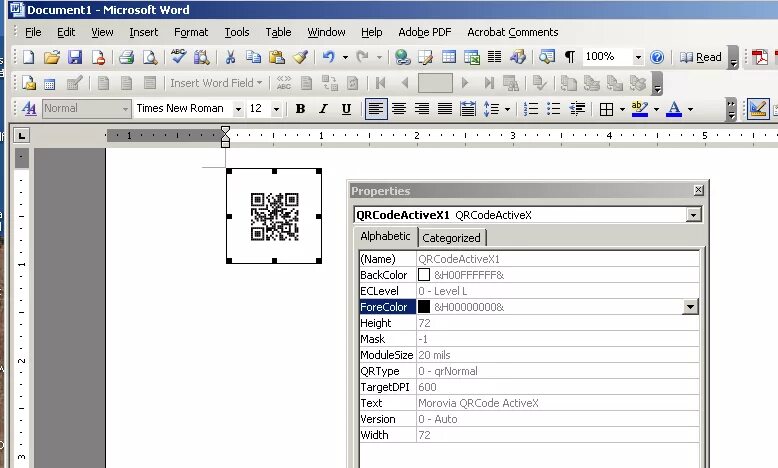This screenshot has width=778, height=468.
Task: Open Tables and Borders toolbar icon
Action: point(426,58)
